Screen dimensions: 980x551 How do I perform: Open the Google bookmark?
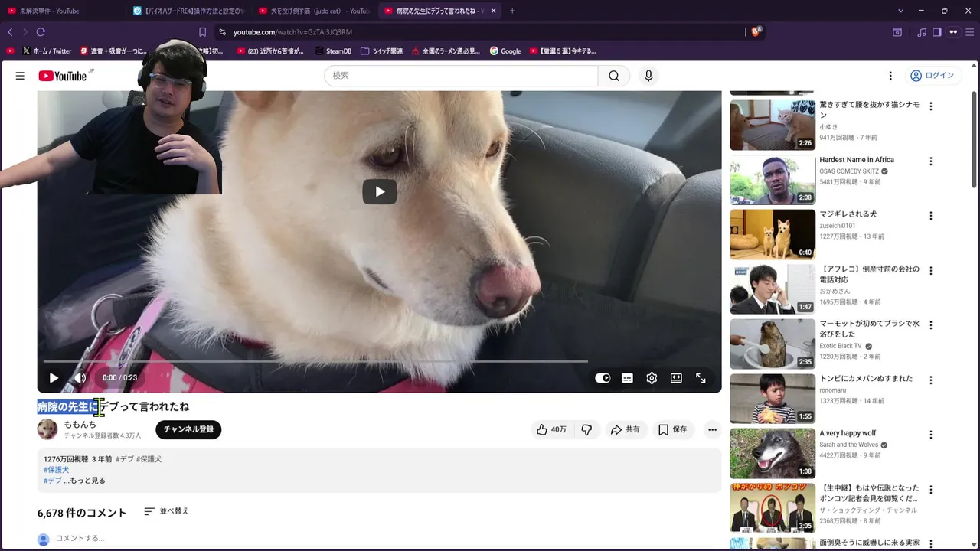[505, 51]
